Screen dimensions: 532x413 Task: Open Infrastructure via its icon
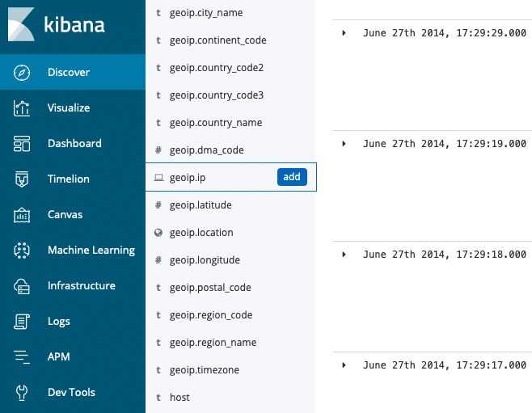pyautogui.click(x=23, y=286)
